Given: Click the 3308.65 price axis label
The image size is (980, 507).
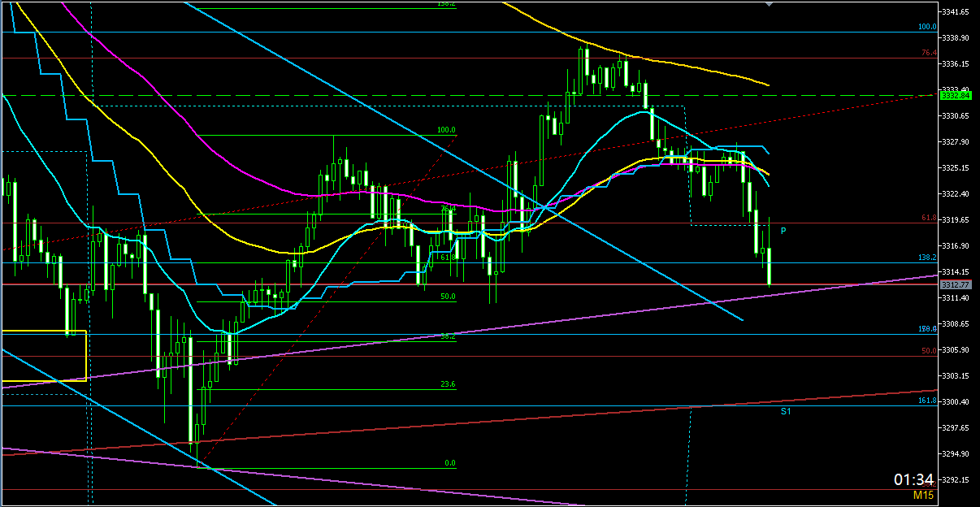Looking at the screenshot, I should click(x=956, y=324).
